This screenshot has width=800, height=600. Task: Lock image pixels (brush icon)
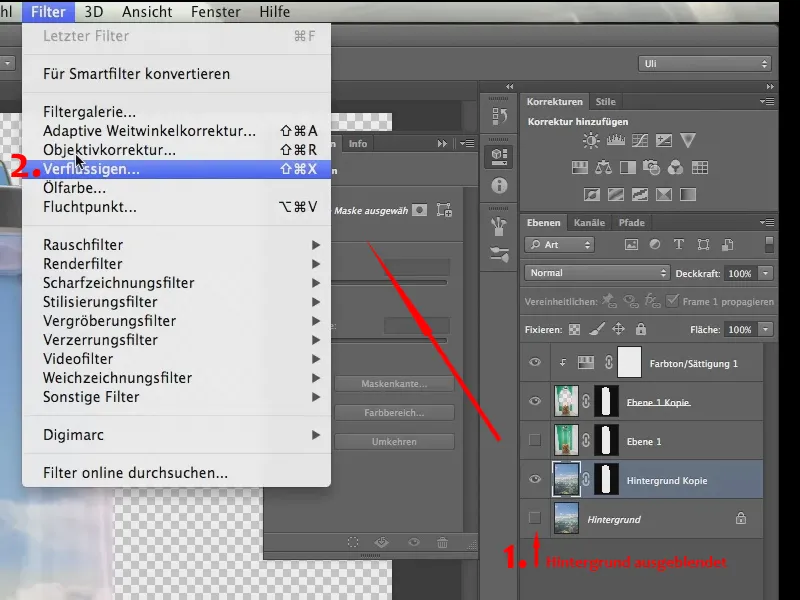click(x=596, y=330)
